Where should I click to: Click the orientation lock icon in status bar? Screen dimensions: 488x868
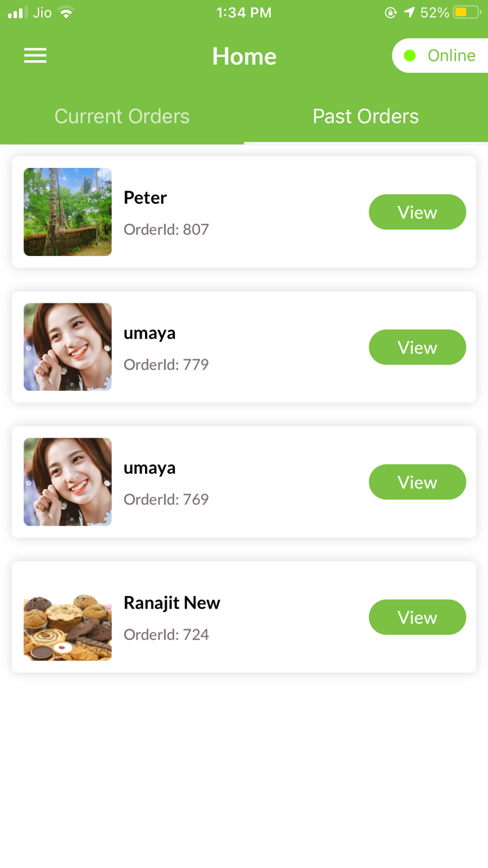(x=391, y=12)
